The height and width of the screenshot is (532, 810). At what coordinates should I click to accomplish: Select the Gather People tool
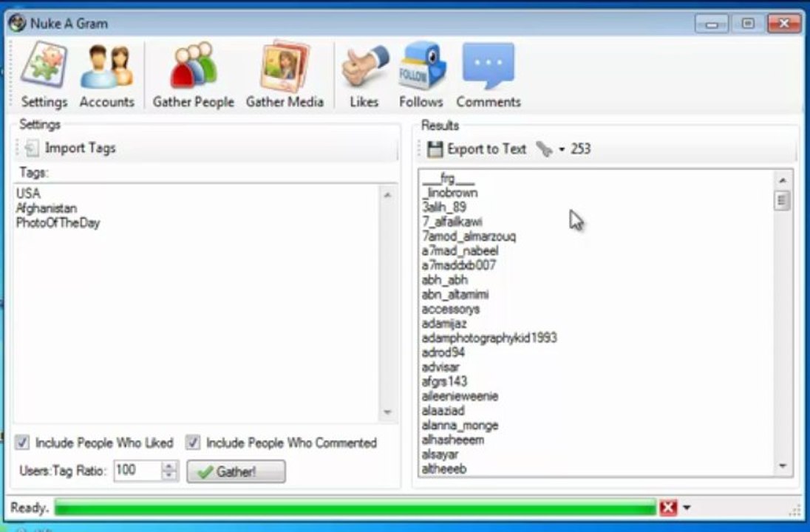[193, 75]
